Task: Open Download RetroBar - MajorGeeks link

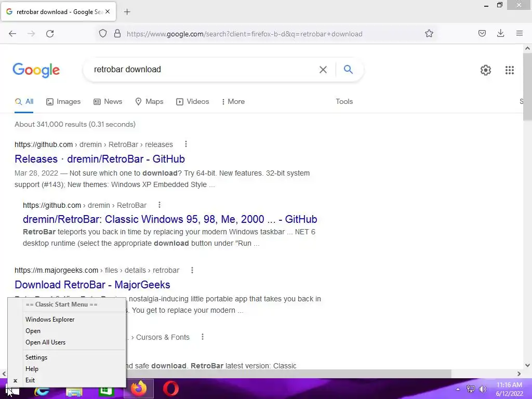Action: click(92, 285)
